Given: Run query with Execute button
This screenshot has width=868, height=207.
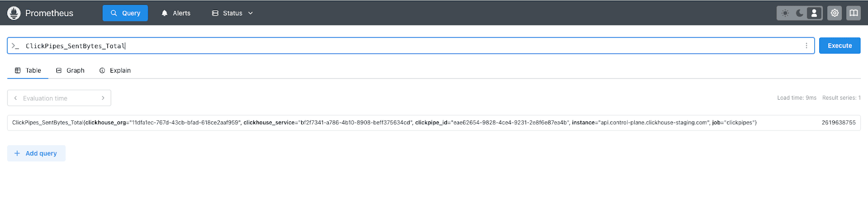Looking at the screenshot, I should [839, 46].
